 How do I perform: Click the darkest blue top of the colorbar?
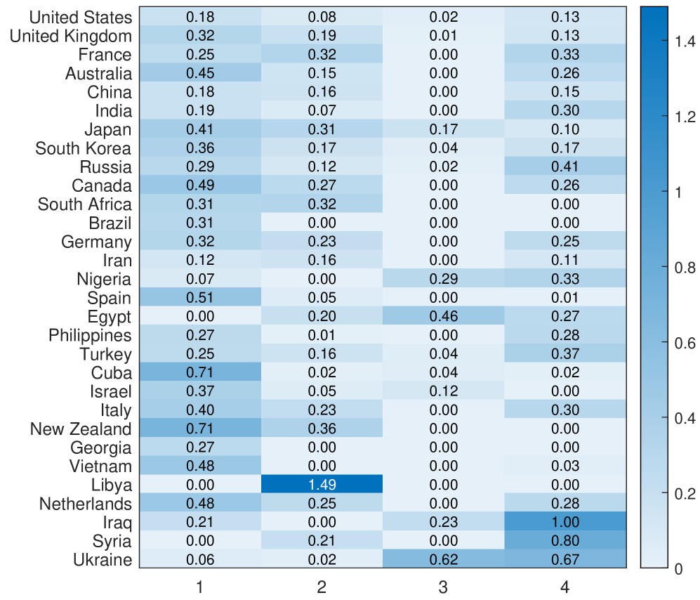pos(653,11)
